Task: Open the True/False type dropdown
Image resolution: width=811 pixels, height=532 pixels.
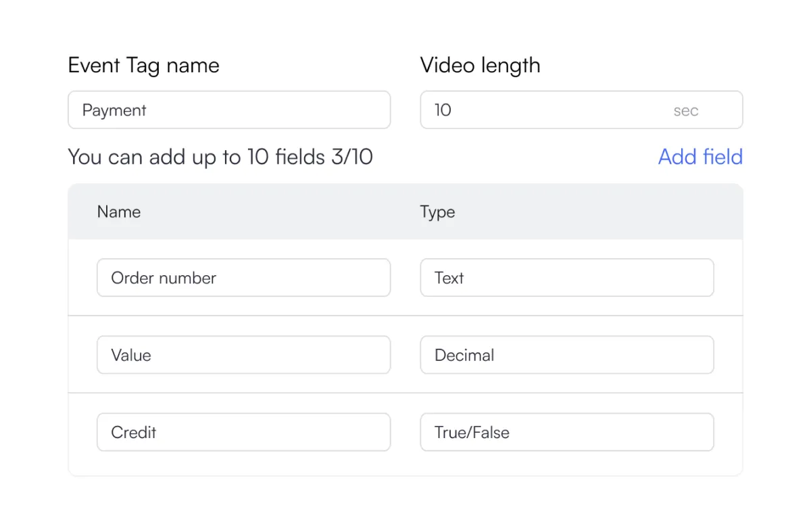Action: tap(566, 433)
